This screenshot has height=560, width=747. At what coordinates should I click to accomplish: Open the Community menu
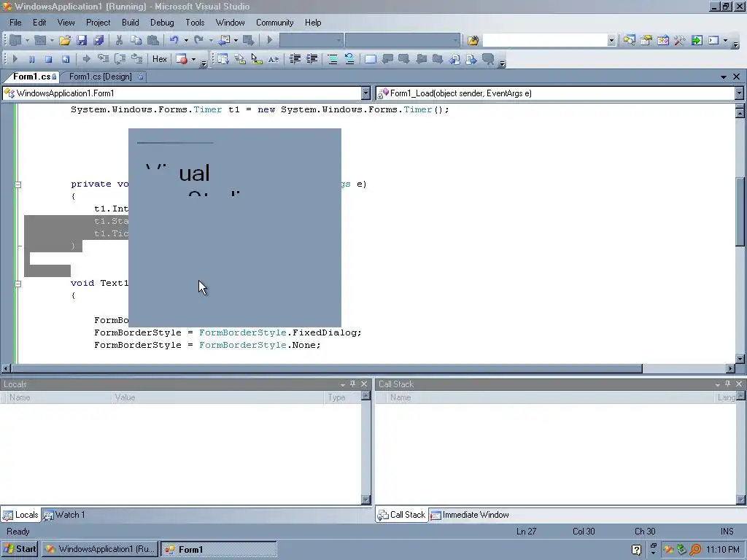coord(274,23)
